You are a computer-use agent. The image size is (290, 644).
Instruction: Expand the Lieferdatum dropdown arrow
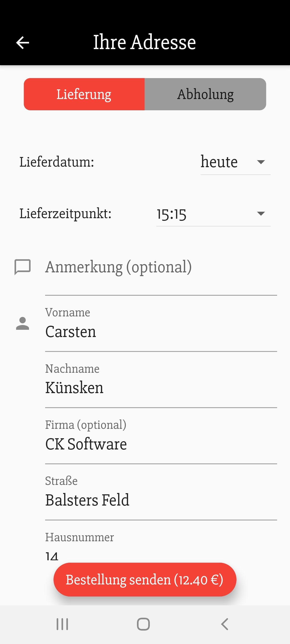click(x=261, y=162)
